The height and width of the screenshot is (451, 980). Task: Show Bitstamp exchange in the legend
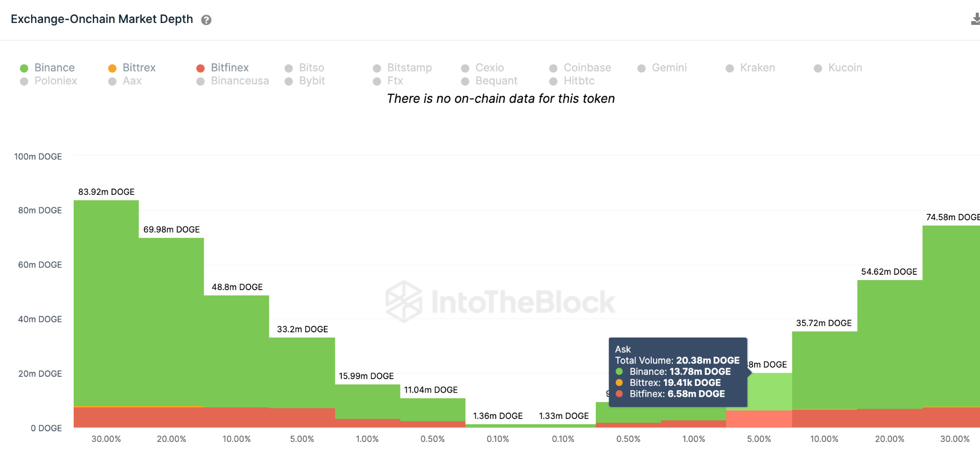click(403, 68)
